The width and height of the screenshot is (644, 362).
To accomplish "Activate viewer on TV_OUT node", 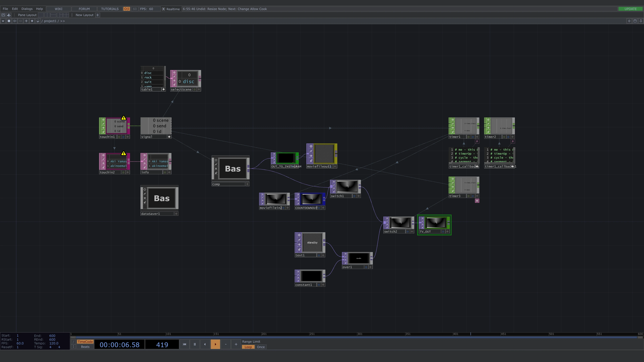I will point(448,232).
